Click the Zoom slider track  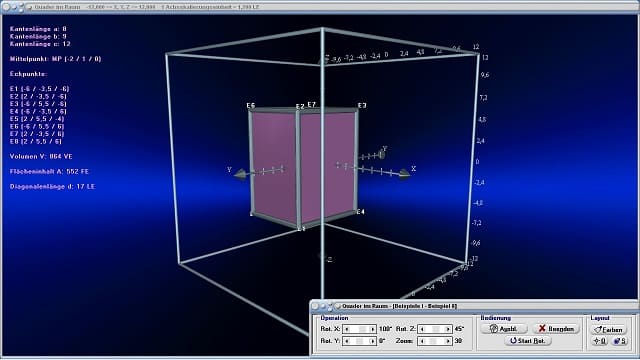click(x=435, y=341)
